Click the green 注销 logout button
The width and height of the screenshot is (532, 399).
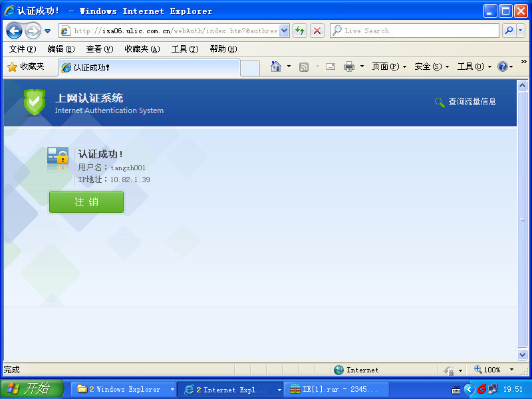pyautogui.click(x=86, y=202)
